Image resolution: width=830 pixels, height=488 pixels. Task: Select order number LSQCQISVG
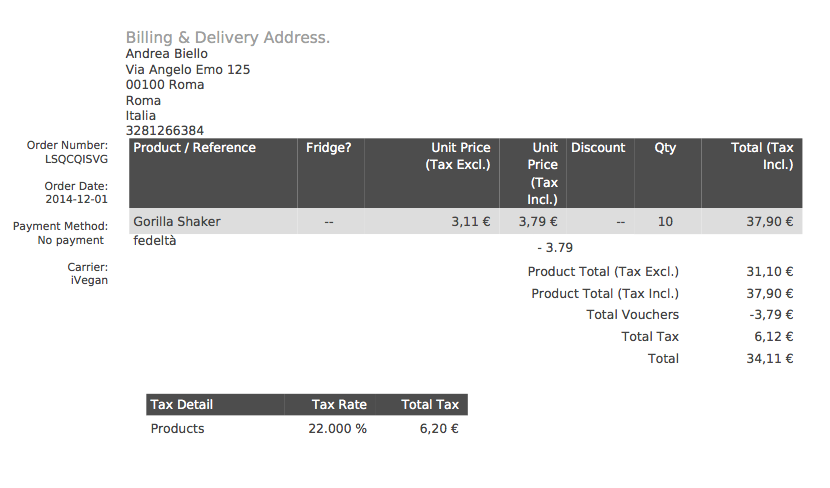pos(76,158)
